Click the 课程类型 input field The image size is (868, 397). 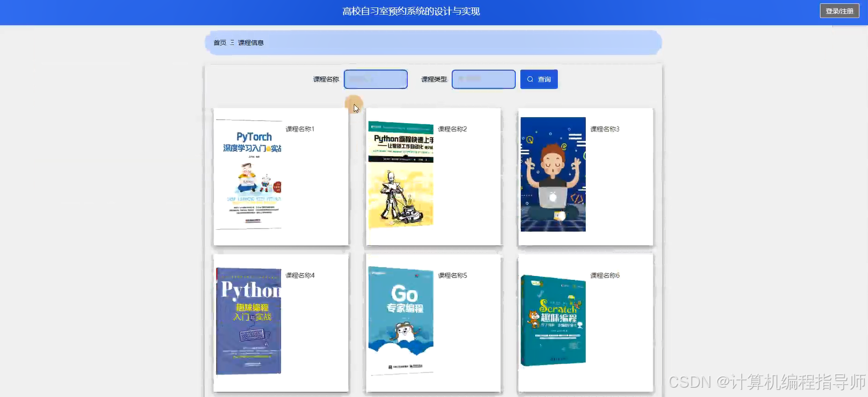pos(484,79)
